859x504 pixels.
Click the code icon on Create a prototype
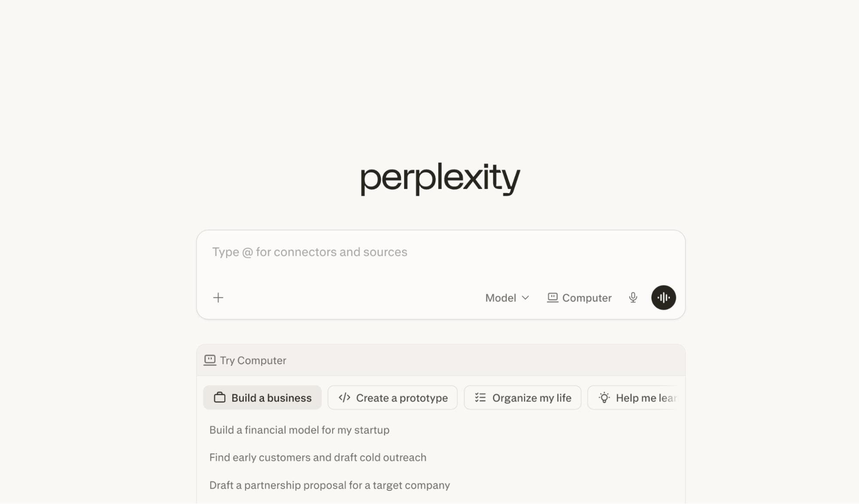[x=344, y=398]
